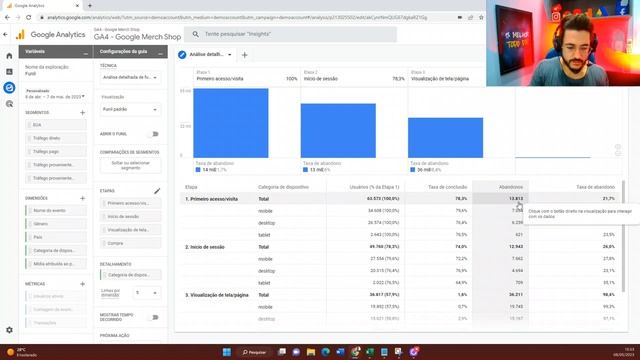Viewport: 640px width, 360px height.
Task: Open Chrome from the taskbar
Action: pyautogui.click(x=355, y=352)
